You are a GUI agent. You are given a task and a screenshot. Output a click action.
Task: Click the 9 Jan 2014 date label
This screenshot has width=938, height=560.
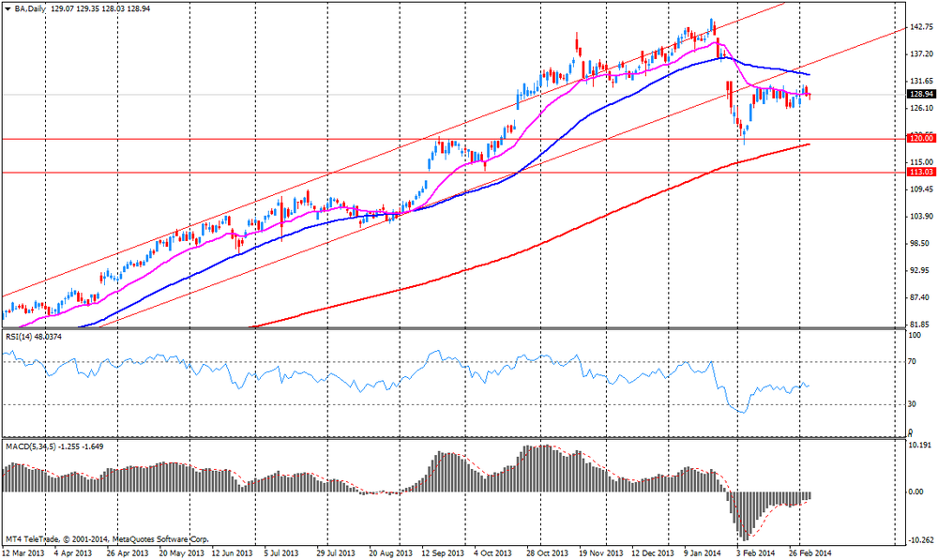[703, 552]
